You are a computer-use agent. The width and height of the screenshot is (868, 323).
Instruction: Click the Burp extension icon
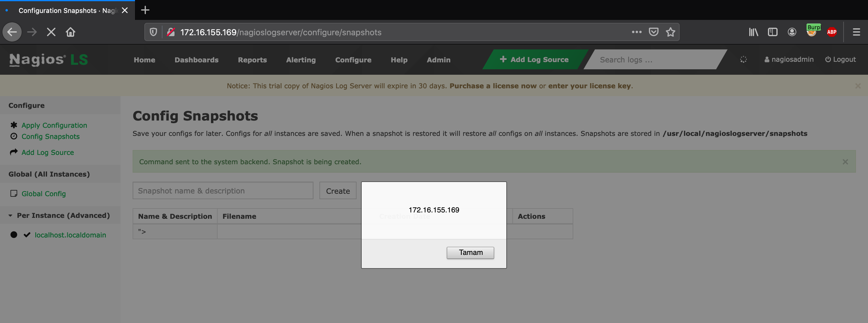pos(812,31)
